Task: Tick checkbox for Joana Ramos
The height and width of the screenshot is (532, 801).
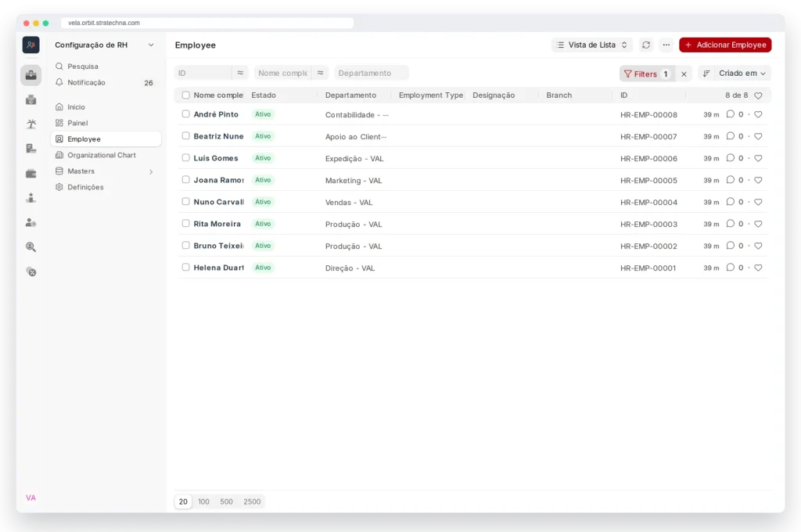Action: point(186,180)
